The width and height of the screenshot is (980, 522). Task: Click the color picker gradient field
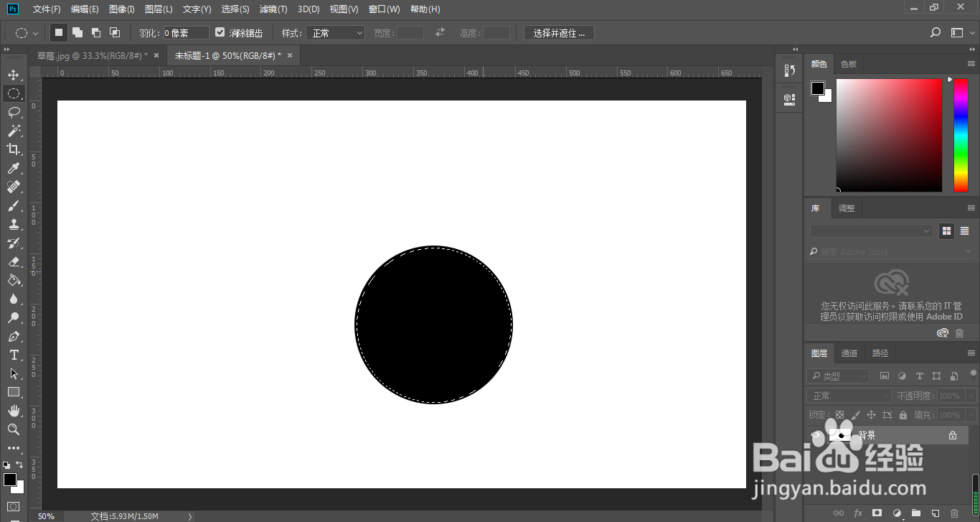click(889, 135)
